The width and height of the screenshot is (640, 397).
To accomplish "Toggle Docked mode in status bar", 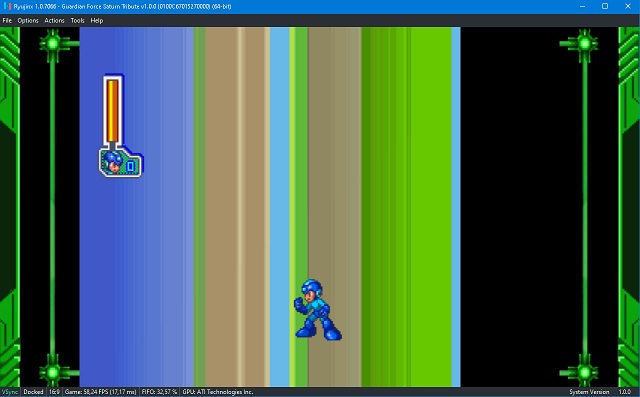I will 33,392.
